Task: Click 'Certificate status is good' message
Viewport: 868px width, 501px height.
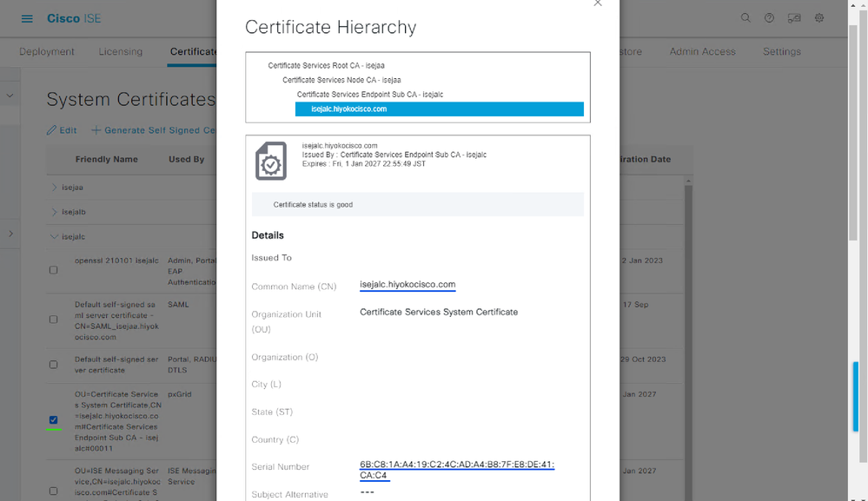Action: [x=313, y=205]
